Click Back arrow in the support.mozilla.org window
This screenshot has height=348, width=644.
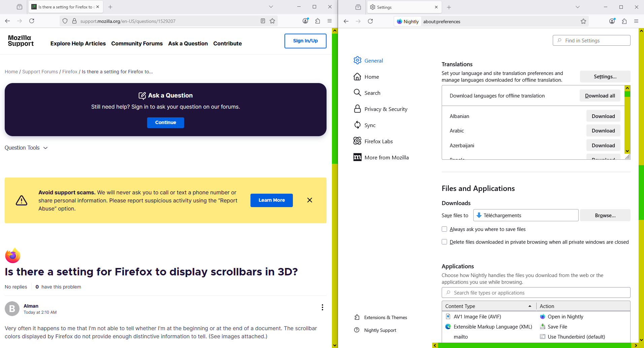tap(7, 21)
